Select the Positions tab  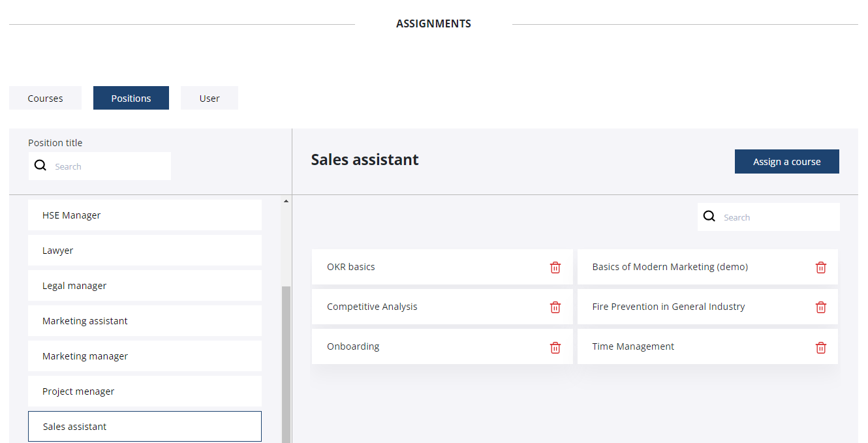131,98
